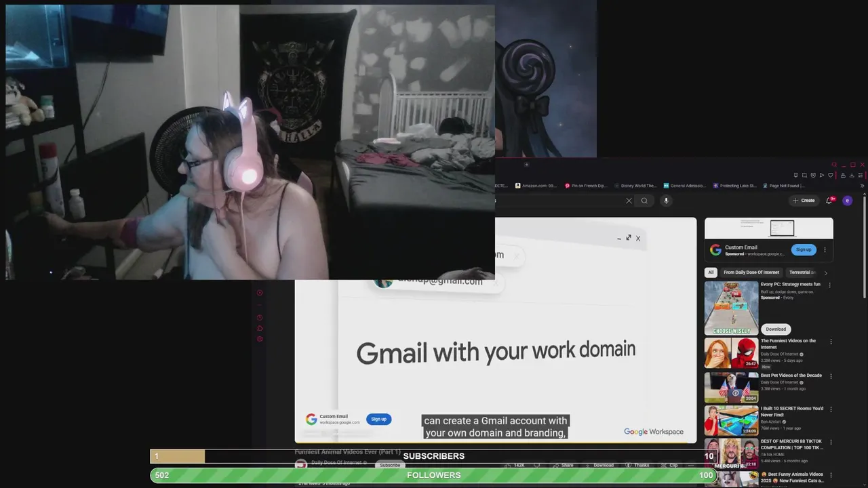Open I Built 10 SECRET Rooms thumbnail
This screenshot has height=488, width=868.
(x=731, y=420)
